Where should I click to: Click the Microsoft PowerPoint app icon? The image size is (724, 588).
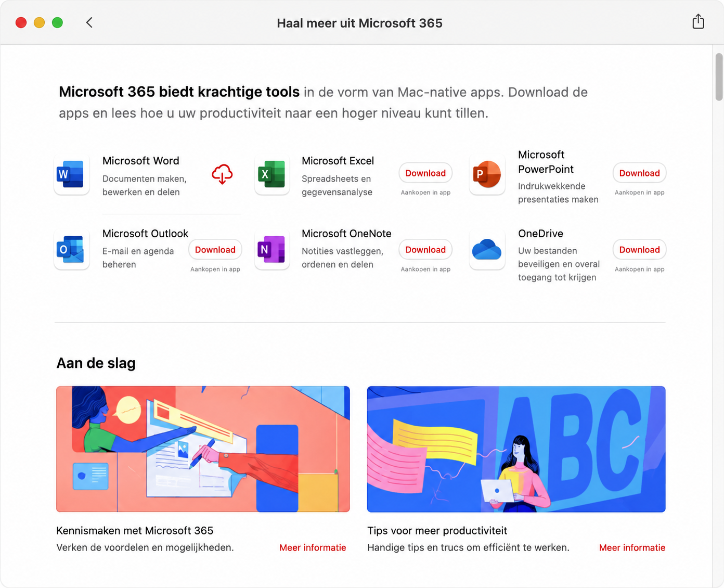coord(487,175)
